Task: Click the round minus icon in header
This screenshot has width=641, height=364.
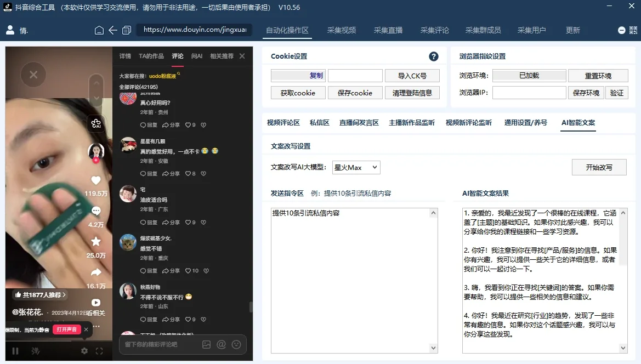Action: point(621,30)
